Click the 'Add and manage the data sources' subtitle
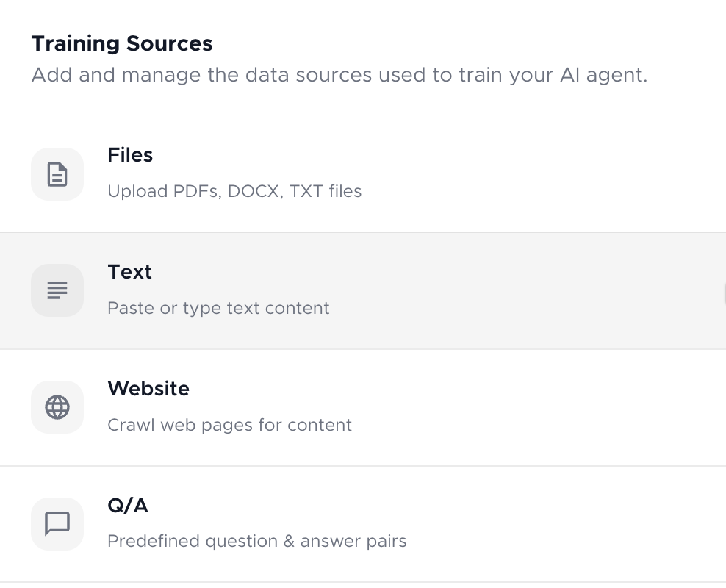 pos(339,75)
